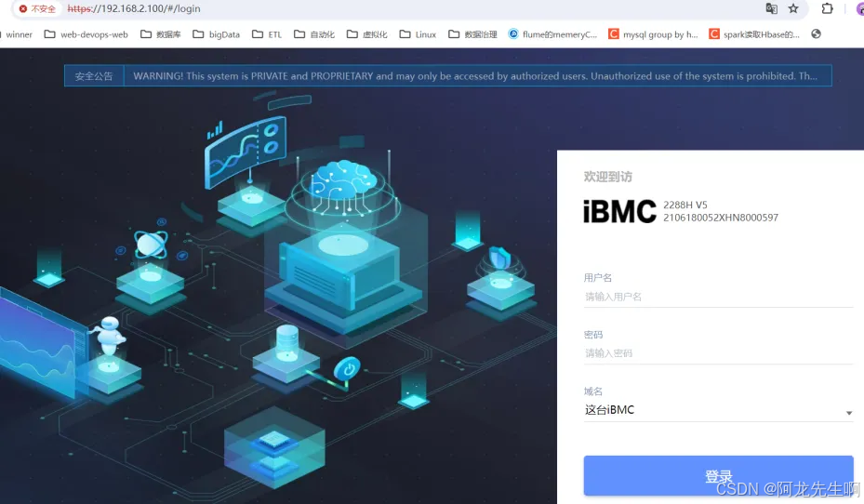Click the 密码 password input field
The height and width of the screenshot is (504, 864).
tap(719, 353)
